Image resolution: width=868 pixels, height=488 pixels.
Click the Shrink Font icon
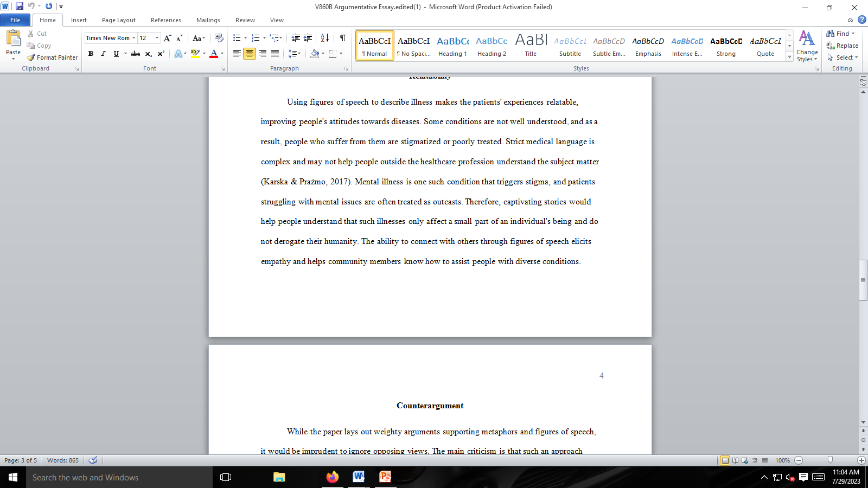pos(179,38)
